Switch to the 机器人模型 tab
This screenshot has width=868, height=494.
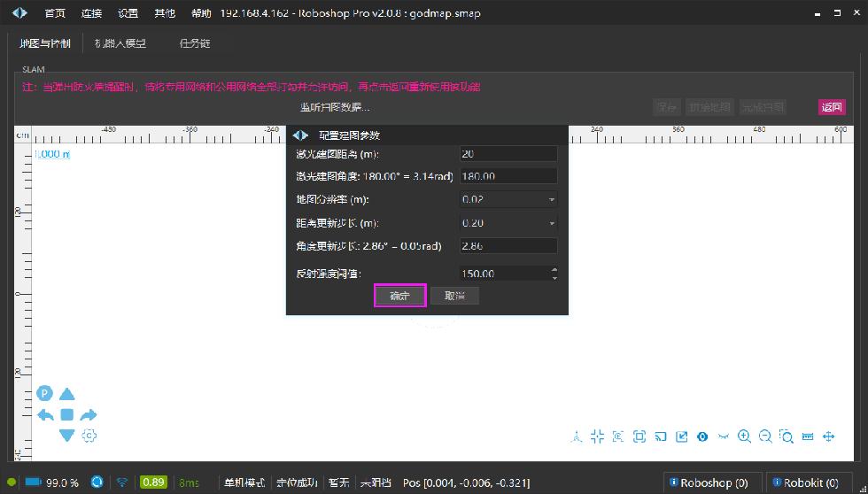(x=120, y=43)
